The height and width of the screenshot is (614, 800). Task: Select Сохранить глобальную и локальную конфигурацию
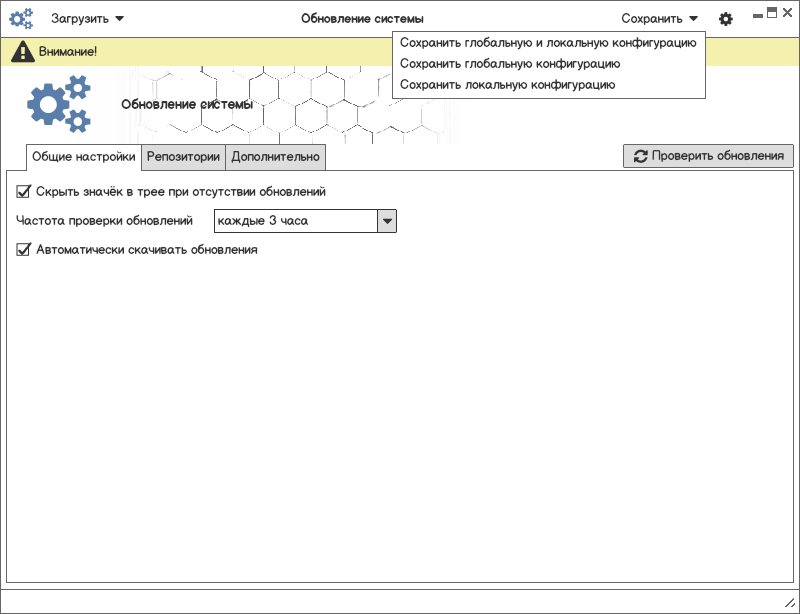point(548,42)
